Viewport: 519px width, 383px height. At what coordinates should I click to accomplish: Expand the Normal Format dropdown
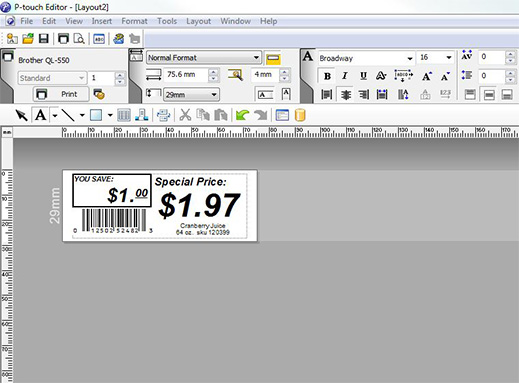coord(256,58)
